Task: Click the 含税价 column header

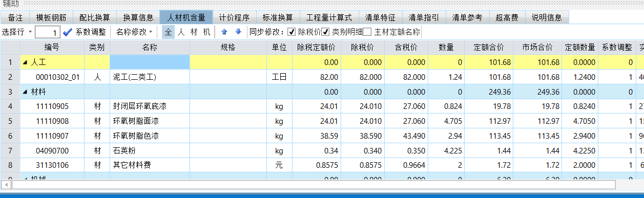Action: [407, 48]
